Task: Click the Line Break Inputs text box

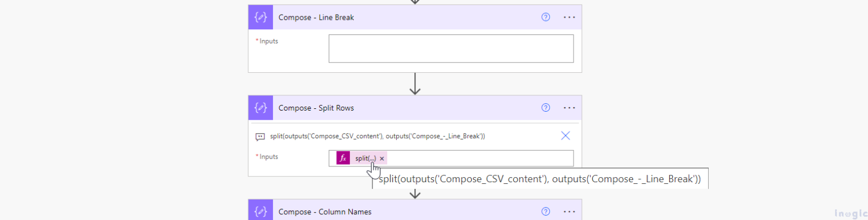Action: 451,49
